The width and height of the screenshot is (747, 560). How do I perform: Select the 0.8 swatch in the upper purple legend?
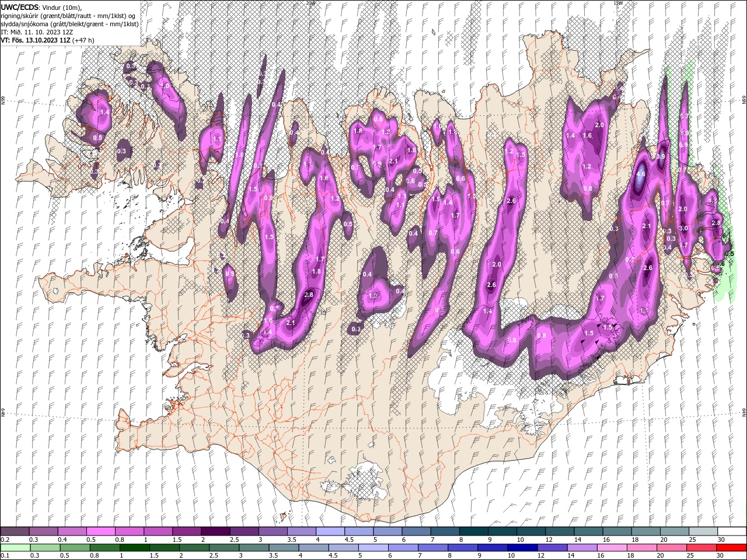(x=129, y=531)
